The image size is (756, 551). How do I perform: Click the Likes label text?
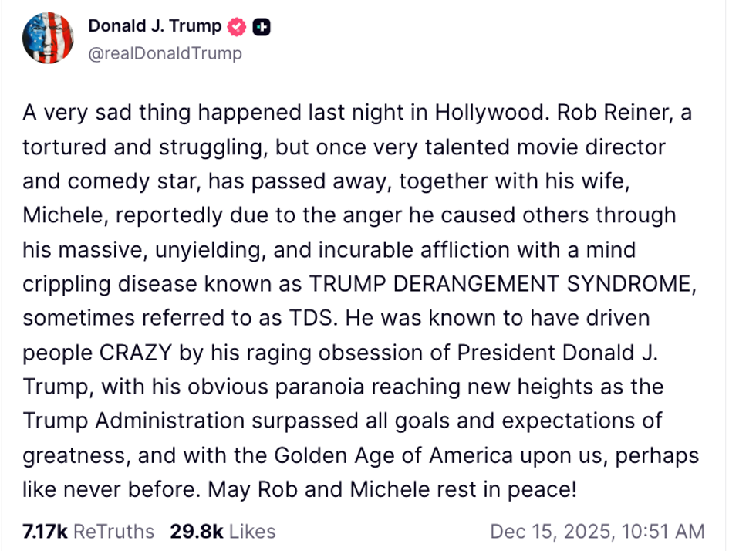click(251, 532)
